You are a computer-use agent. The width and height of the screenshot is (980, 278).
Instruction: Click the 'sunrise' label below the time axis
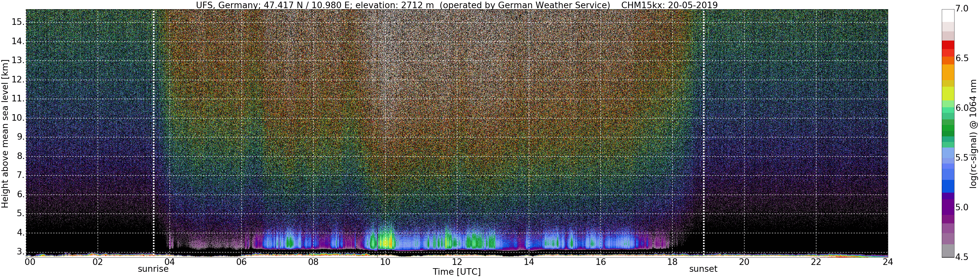pyautogui.click(x=153, y=269)
